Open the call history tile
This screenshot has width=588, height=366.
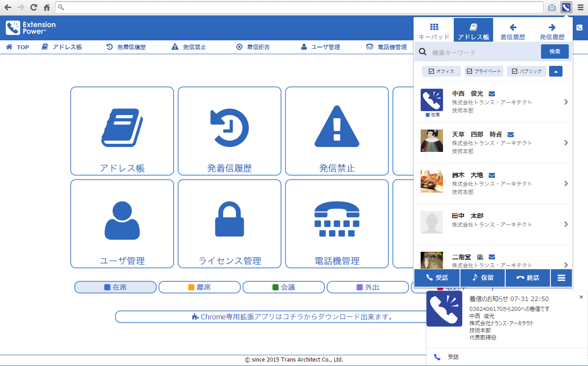pyautogui.click(x=230, y=131)
